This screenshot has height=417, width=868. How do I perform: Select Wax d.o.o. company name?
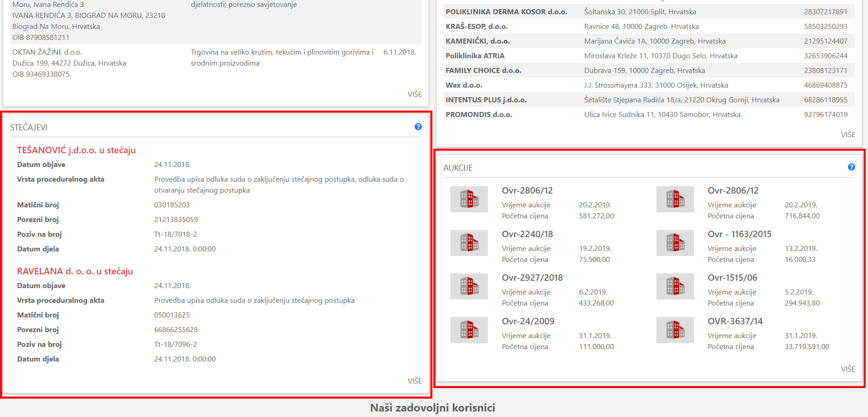pyautogui.click(x=464, y=85)
